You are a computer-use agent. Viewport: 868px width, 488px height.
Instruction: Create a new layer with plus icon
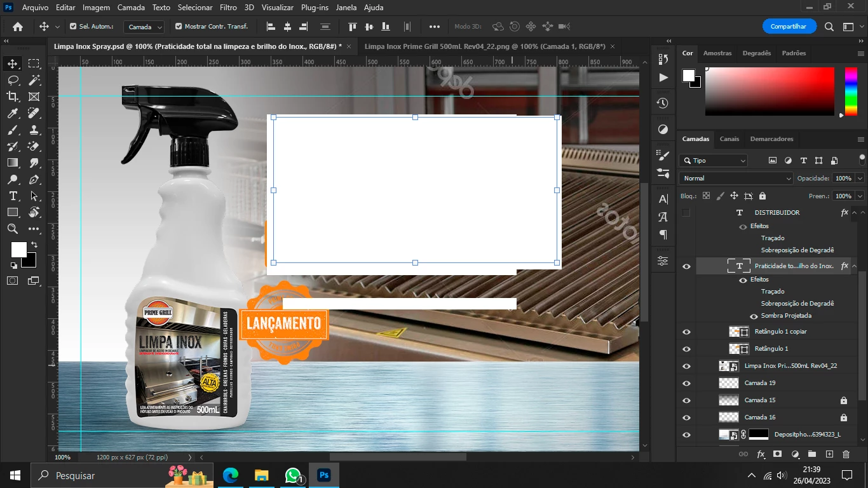click(829, 454)
